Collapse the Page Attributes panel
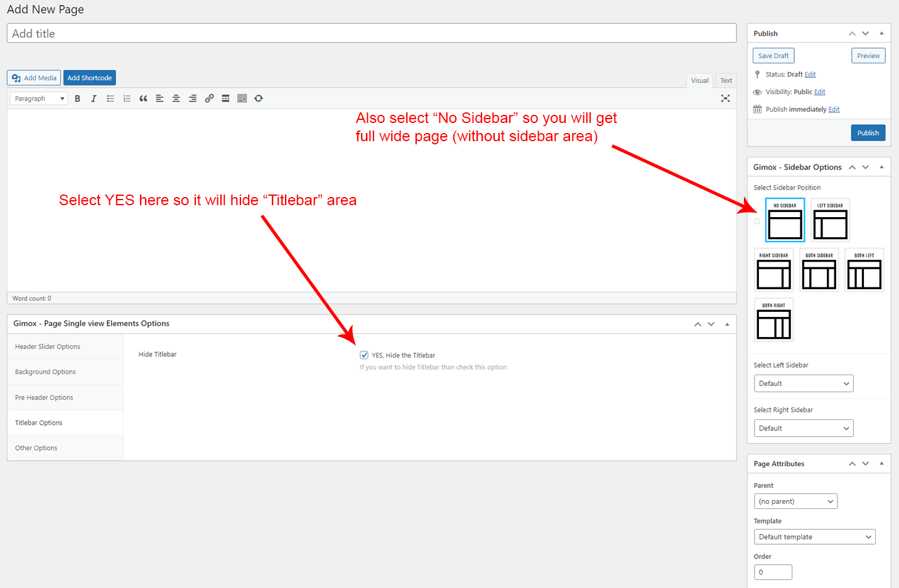The image size is (899, 588). (881, 464)
